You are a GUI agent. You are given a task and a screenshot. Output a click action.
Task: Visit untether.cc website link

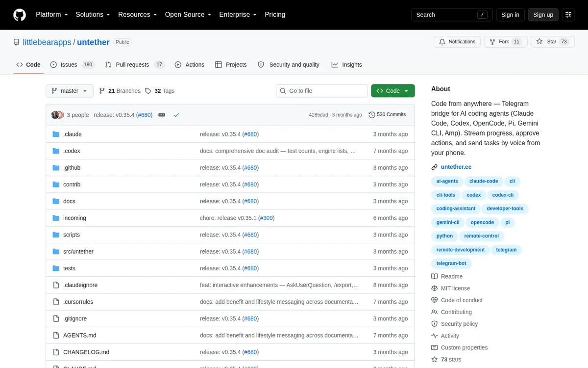coord(456,167)
